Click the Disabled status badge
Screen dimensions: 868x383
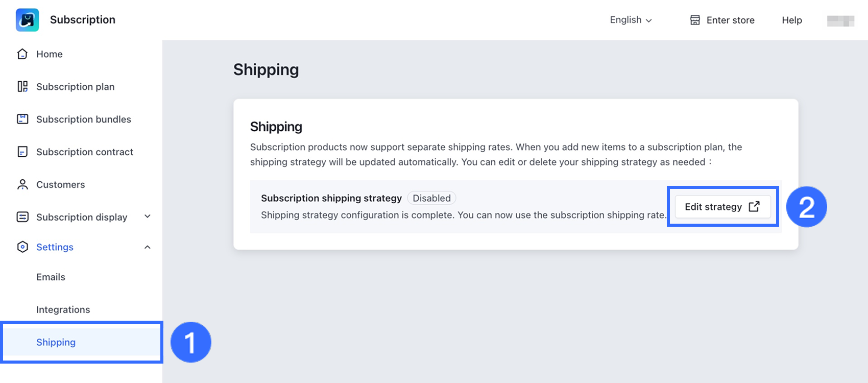pyautogui.click(x=431, y=198)
